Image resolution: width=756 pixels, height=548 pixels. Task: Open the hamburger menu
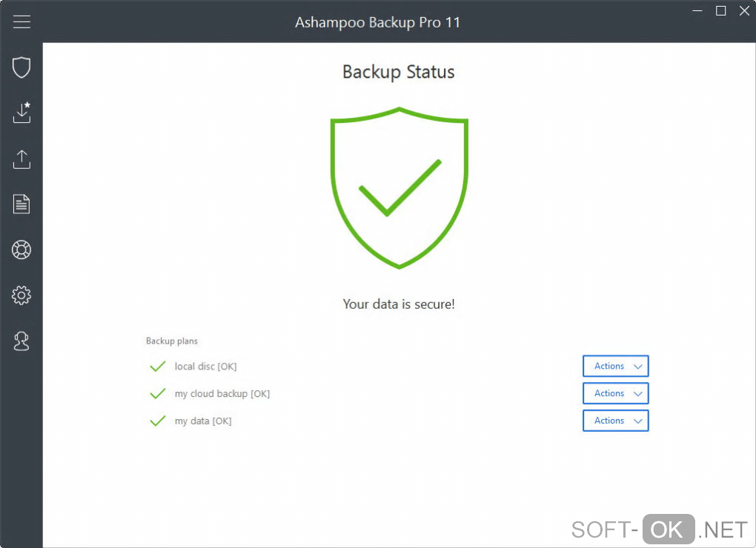pos(21,22)
